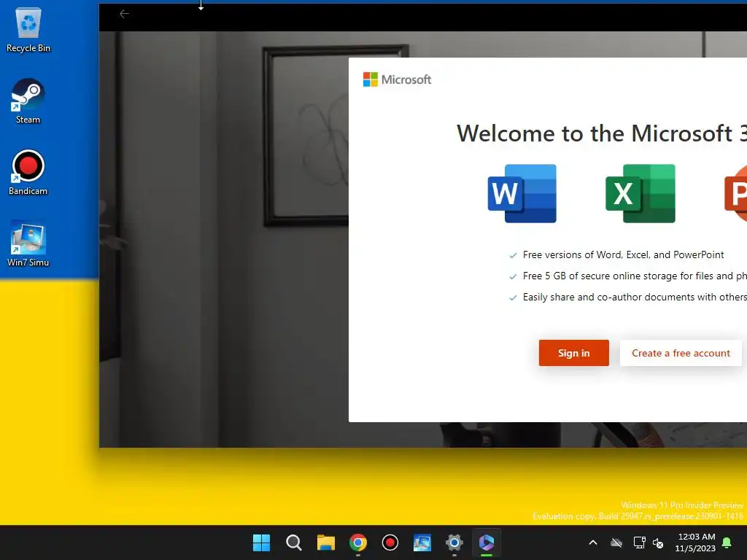The height and width of the screenshot is (560, 747).
Task: Open the Win7 Simu desktop shortcut
Action: 28,244
